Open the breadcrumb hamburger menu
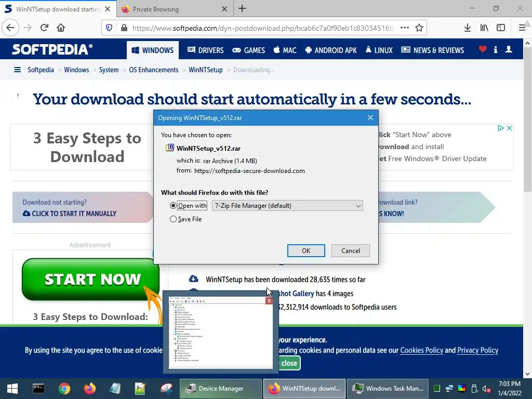The width and height of the screenshot is (532, 399). click(x=17, y=70)
